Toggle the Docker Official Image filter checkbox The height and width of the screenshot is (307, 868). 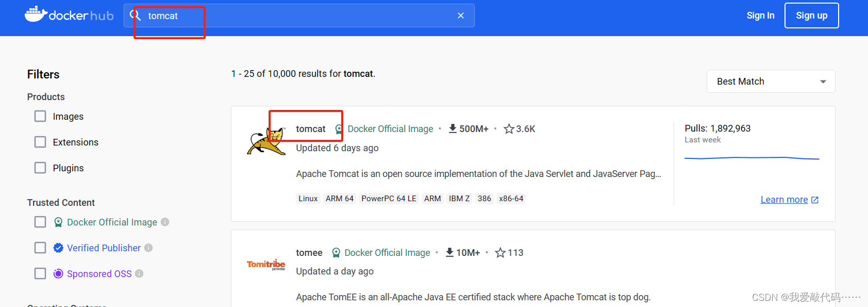click(x=40, y=222)
